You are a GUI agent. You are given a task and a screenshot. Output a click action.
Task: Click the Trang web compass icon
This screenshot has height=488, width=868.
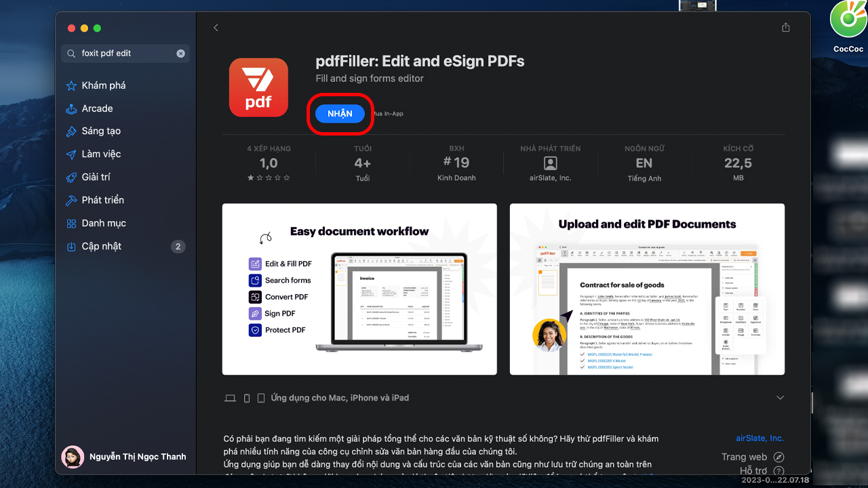[x=779, y=457]
